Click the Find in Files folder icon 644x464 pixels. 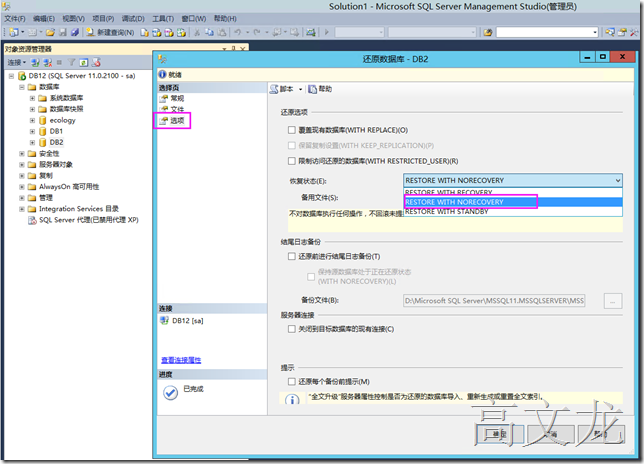coord(488,32)
